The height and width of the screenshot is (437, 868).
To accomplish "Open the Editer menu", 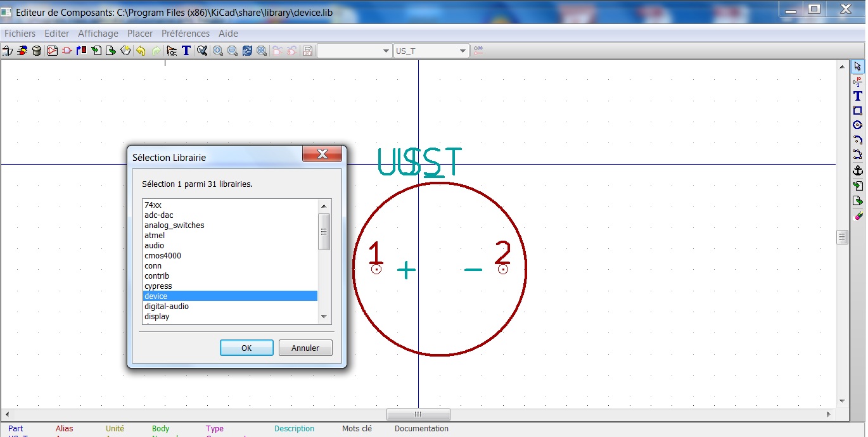I will [x=57, y=34].
